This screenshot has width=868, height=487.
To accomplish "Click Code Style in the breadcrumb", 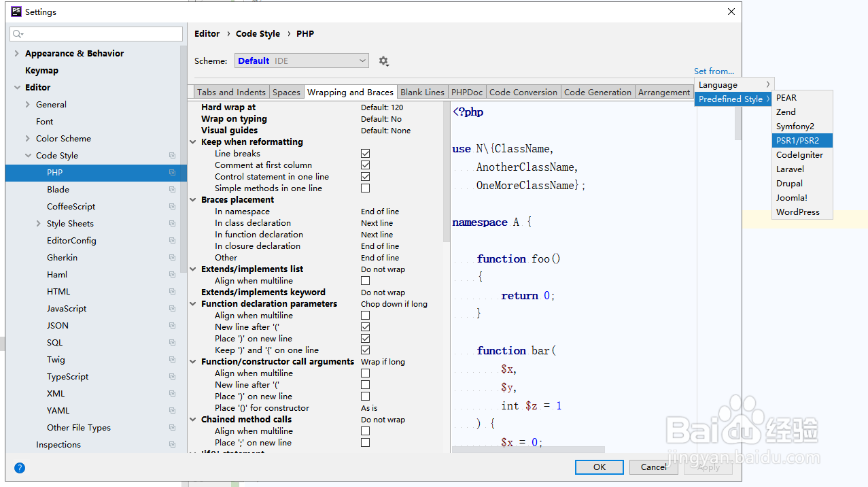I will [258, 34].
